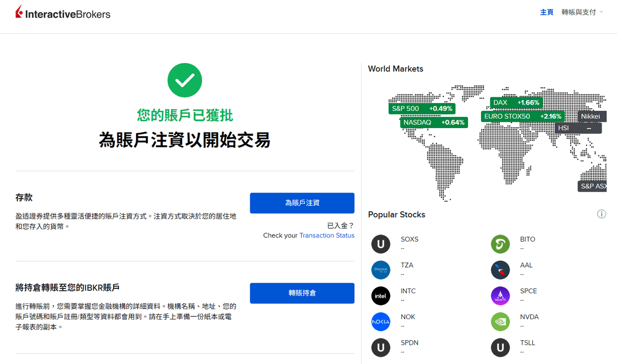Open the NVIDIA NVDA stock icon
Screen dimensions: 617x364
[x=500, y=322]
